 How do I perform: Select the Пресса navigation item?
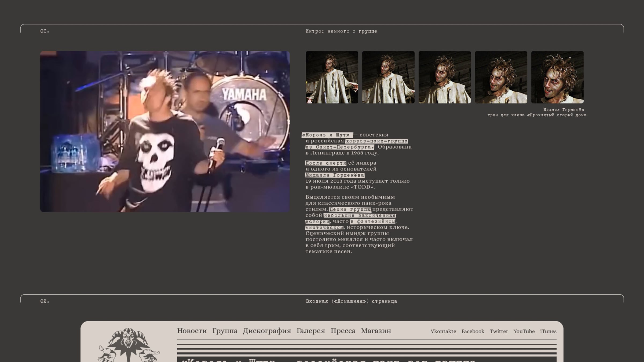(x=343, y=331)
